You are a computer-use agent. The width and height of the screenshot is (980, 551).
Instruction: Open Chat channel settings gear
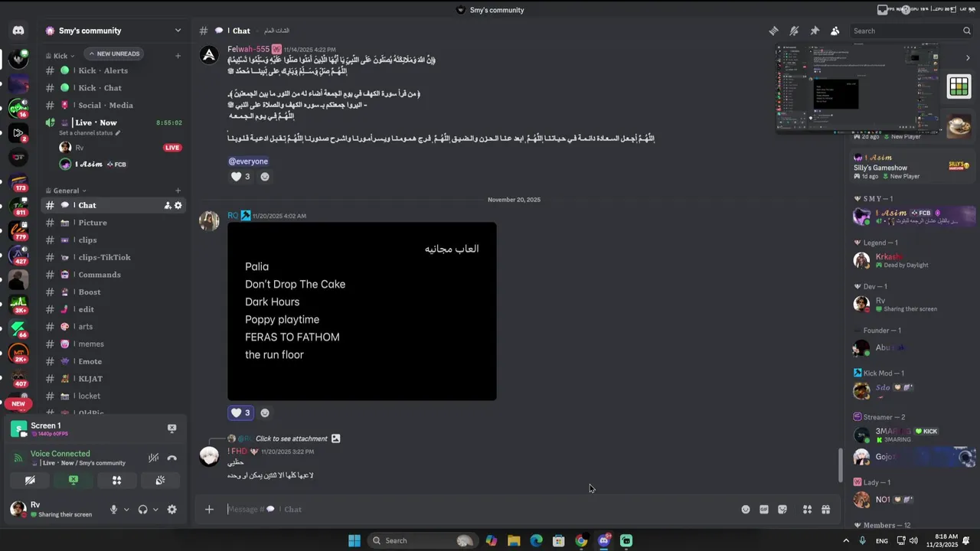coord(178,205)
